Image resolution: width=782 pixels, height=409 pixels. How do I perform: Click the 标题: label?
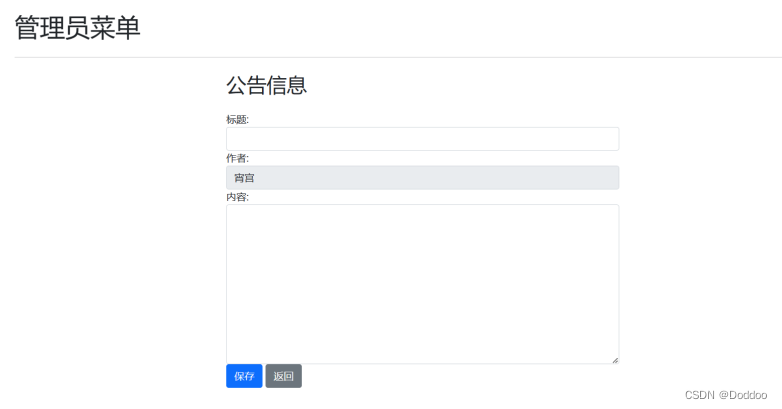point(237,120)
